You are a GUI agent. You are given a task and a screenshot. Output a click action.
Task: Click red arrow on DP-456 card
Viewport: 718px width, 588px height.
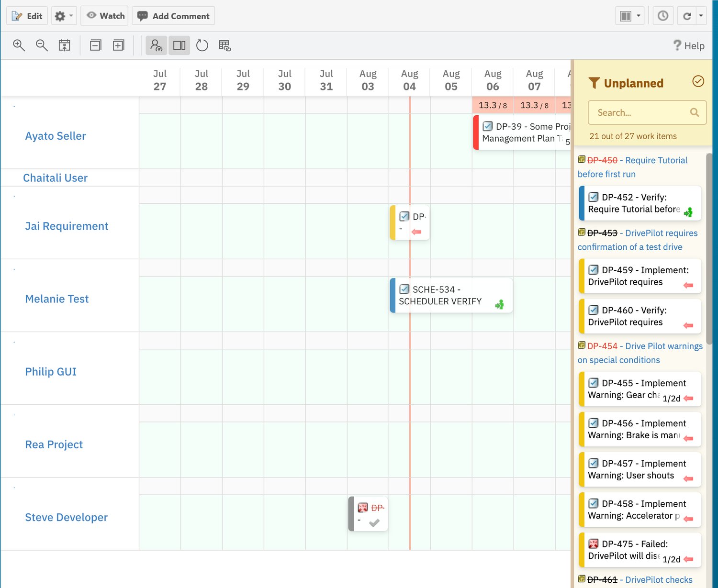(x=688, y=438)
